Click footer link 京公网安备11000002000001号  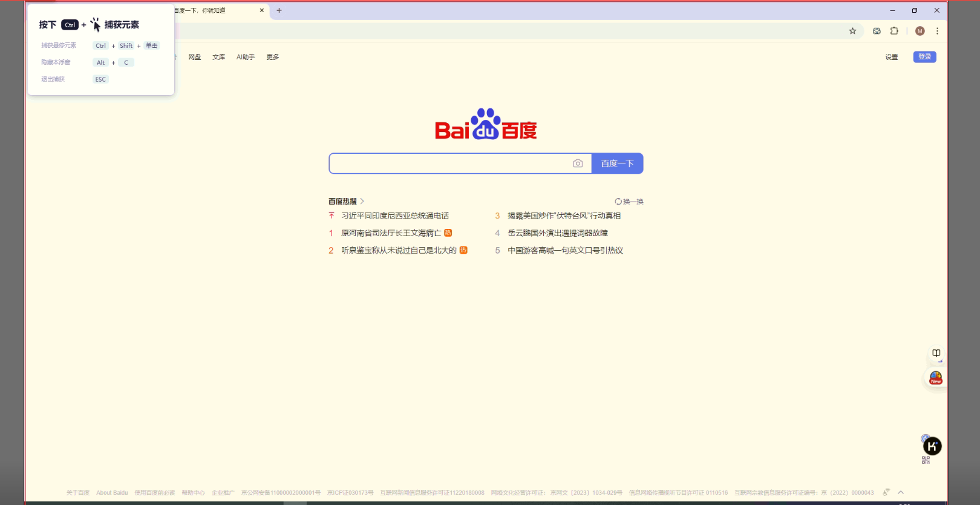pyautogui.click(x=281, y=493)
